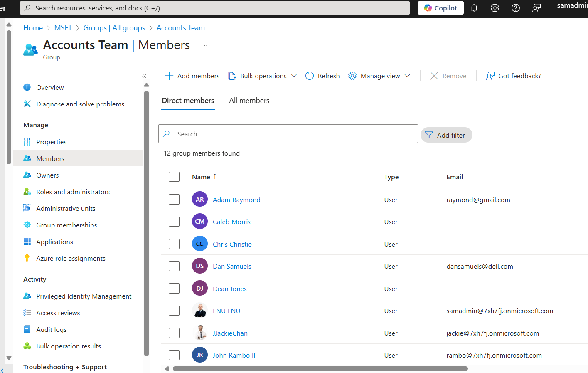Image resolution: width=588 pixels, height=373 pixels.
Task: Click the Add filter button
Action: coord(446,135)
